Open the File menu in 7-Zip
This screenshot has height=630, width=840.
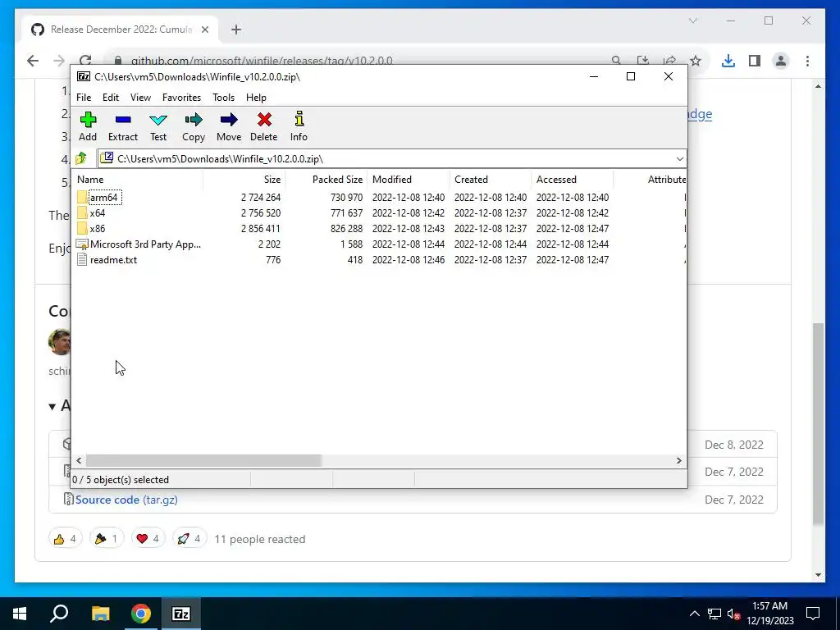[84, 98]
